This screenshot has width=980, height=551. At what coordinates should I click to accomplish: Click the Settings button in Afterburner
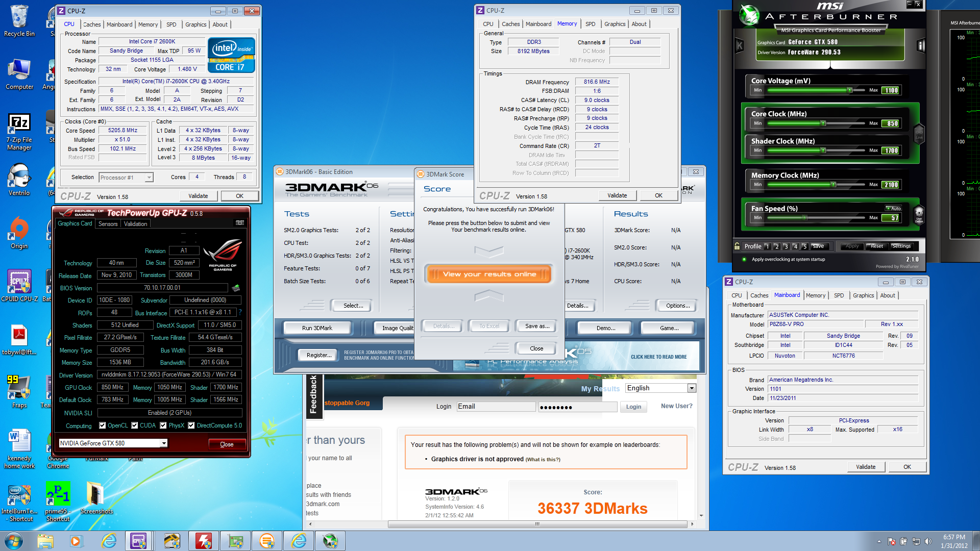coord(901,246)
